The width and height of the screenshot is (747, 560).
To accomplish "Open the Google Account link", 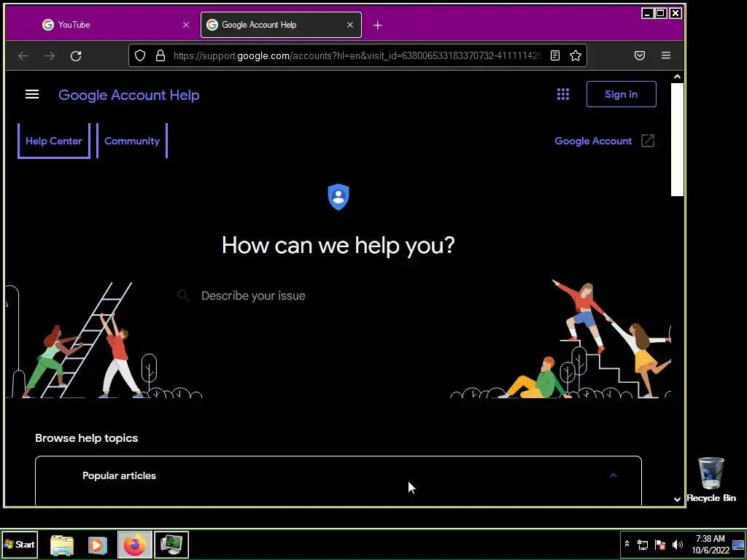I will (x=593, y=141).
